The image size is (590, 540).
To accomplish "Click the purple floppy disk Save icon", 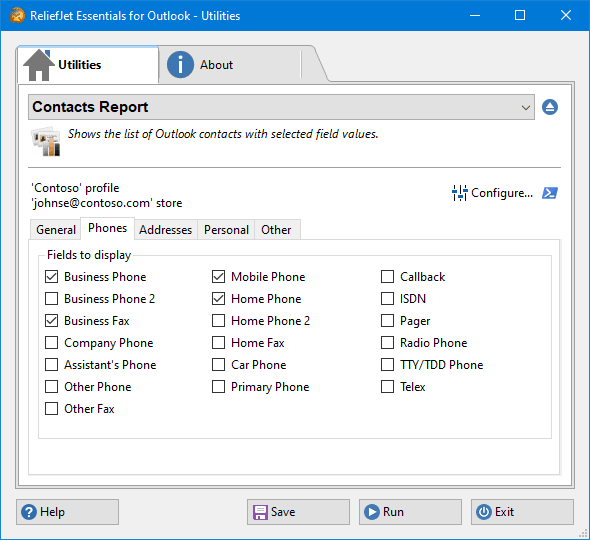I will 260,512.
